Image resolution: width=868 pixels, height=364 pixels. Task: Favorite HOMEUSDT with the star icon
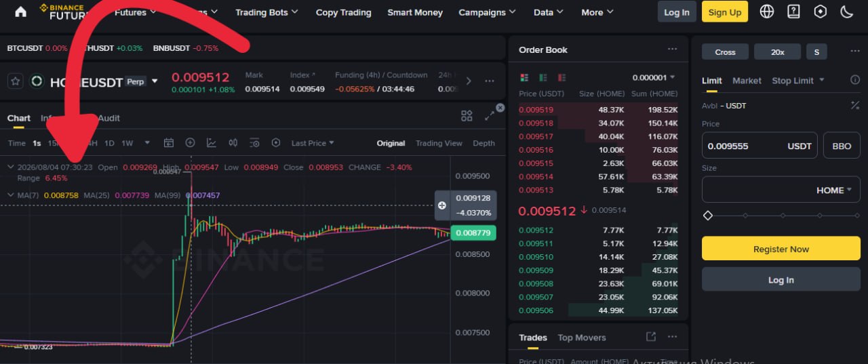coord(16,81)
